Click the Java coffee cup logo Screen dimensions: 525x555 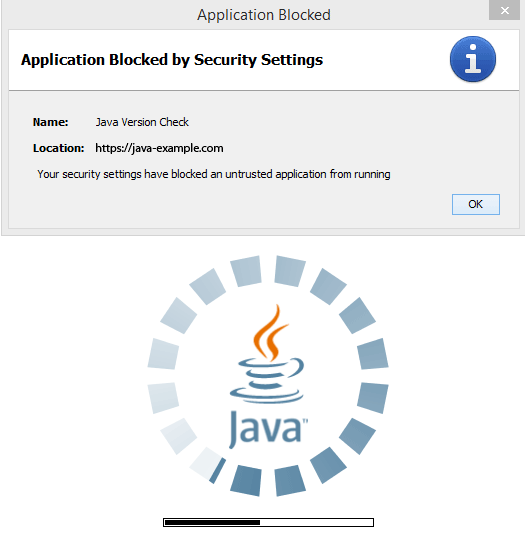point(267,354)
